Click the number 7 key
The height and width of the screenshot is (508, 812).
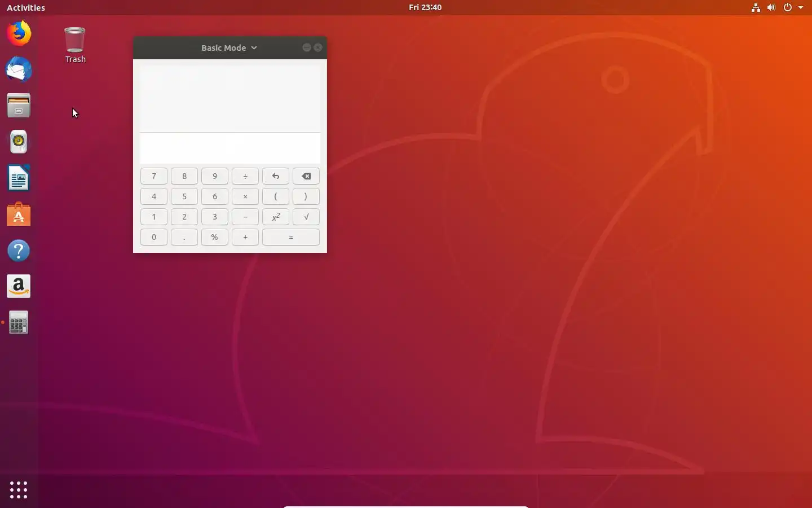[154, 176]
